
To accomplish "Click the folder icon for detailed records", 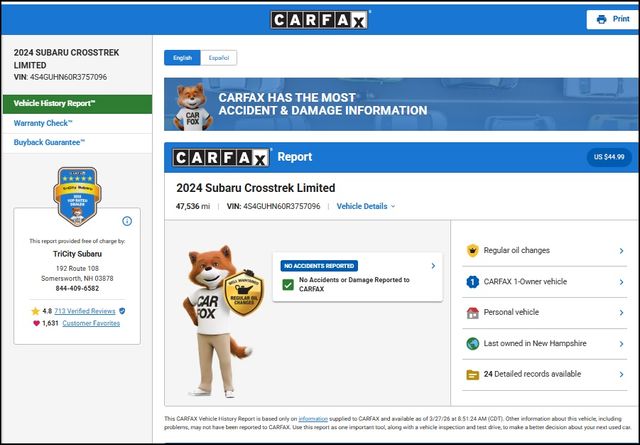I will click(472, 375).
